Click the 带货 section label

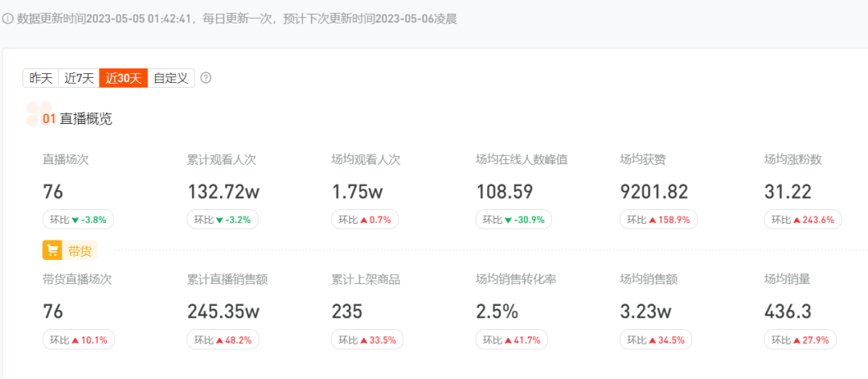[80, 251]
